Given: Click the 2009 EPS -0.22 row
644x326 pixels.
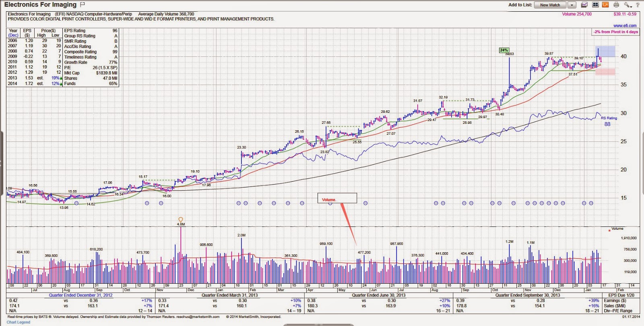Looking at the screenshot, I should pos(35,56).
